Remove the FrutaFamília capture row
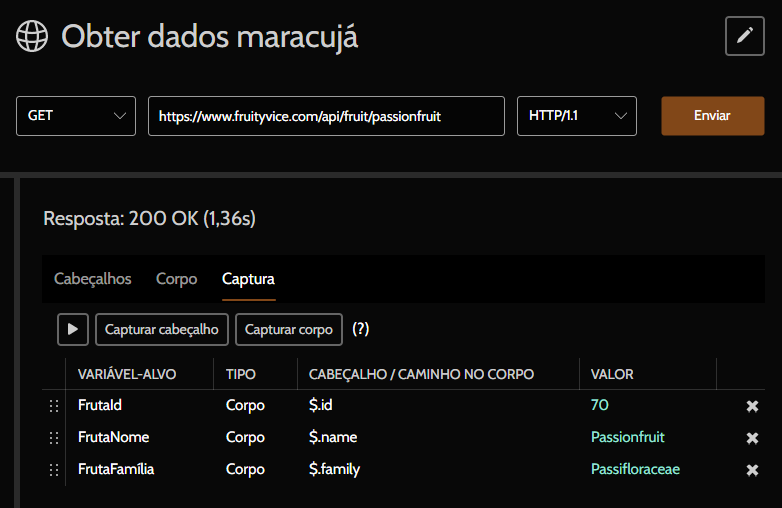Viewport: 782px width, 508px height. (x=752, y=470)
